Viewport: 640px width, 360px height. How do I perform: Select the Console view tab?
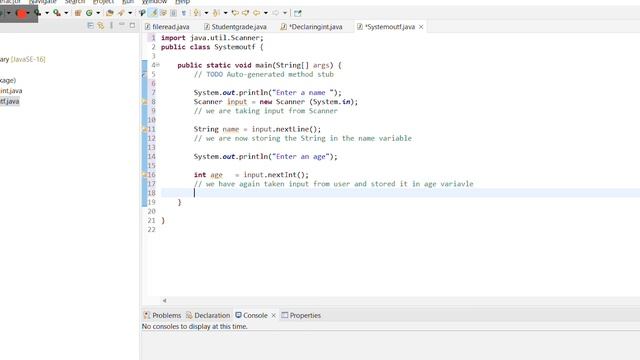[251, 316]
